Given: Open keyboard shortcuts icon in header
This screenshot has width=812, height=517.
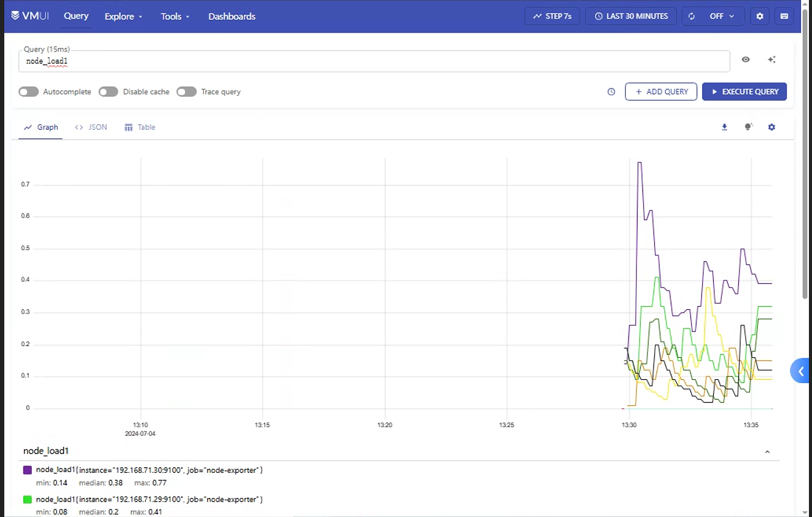Looking at the screenshot, I should point(784,16).
